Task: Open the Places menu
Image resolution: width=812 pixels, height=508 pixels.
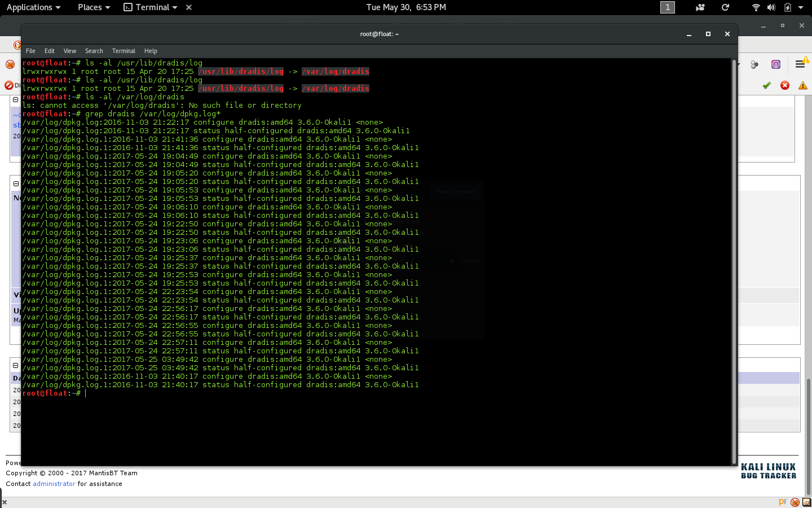Action: coord(93,7)
